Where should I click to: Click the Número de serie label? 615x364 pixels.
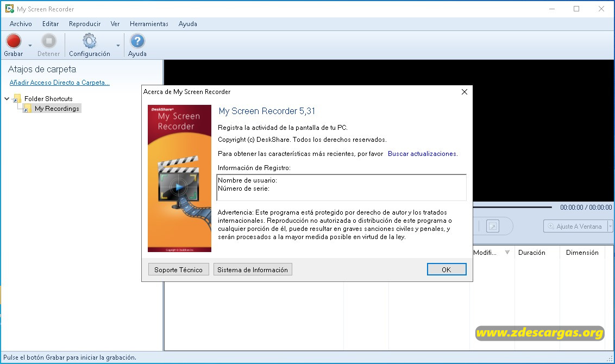(x=243, y=189)
